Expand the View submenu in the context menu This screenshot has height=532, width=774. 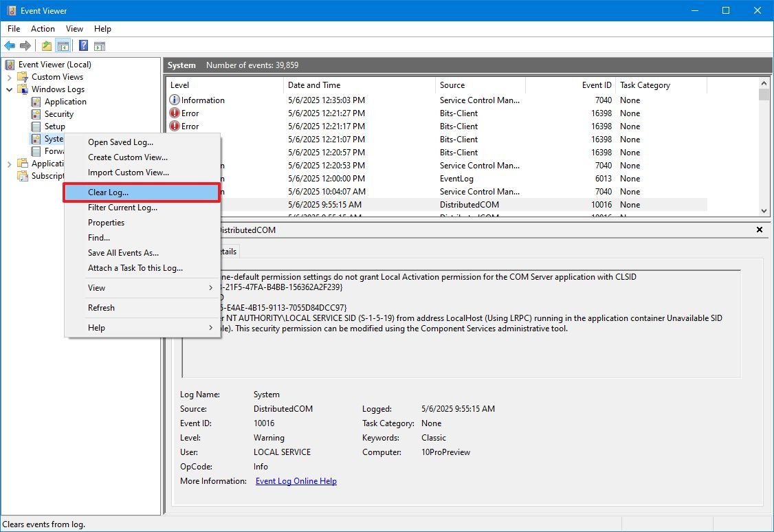pos(96,288)
